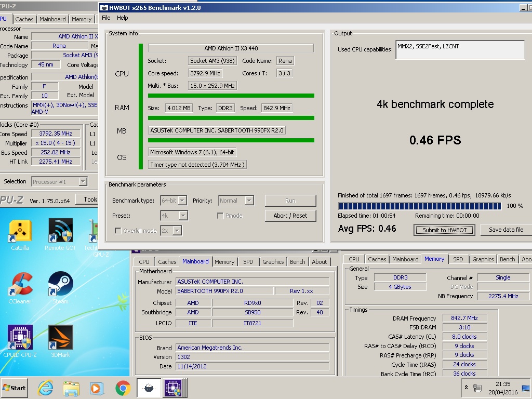This screenshot has height=399, width=532.
Task: Click the CAS# Latency 8.0 clocks value
Action: click(x=464, y=337)
